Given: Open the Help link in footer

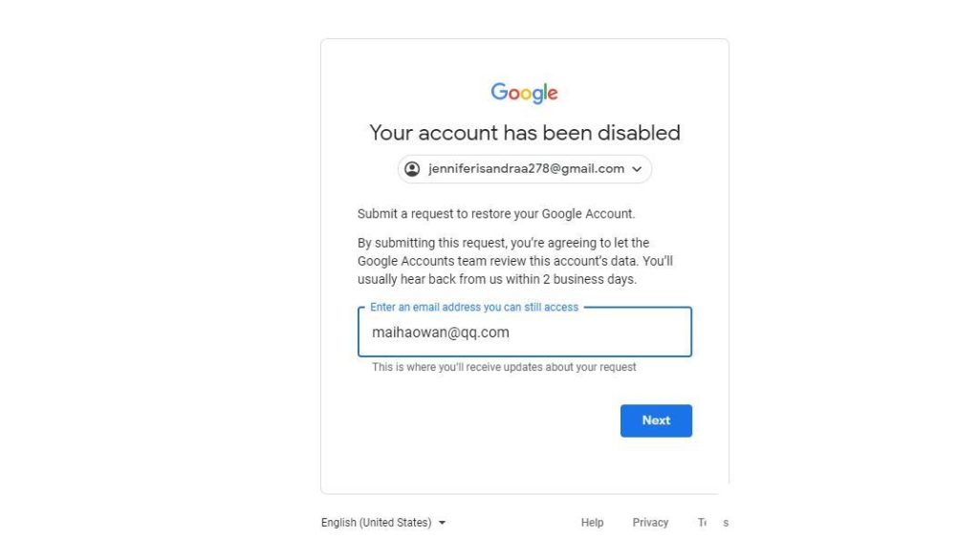Looking at the screenshot, I should point(592,523).
